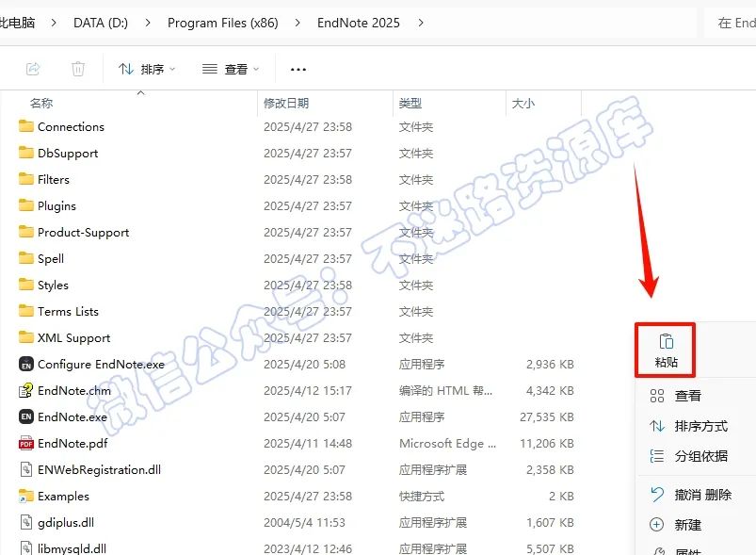
Task: Choose 撤消 删除 in context menu
Action: click(690, 495)
